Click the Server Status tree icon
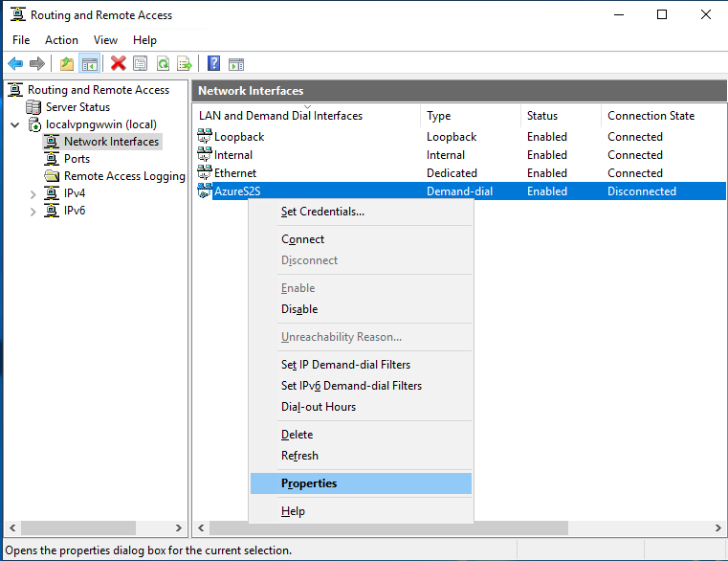This screenshot has height=561, width=728. [33, 107]
